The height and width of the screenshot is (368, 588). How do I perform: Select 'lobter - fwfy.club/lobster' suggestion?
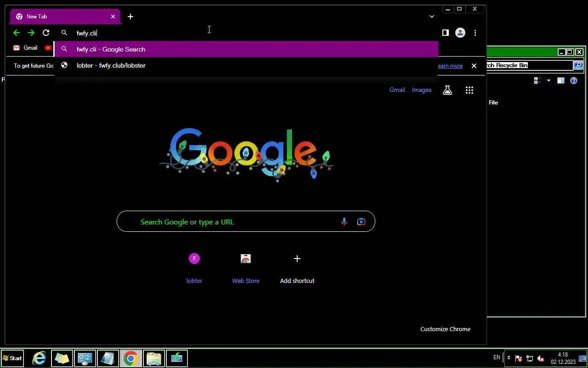tap(246, 65)
